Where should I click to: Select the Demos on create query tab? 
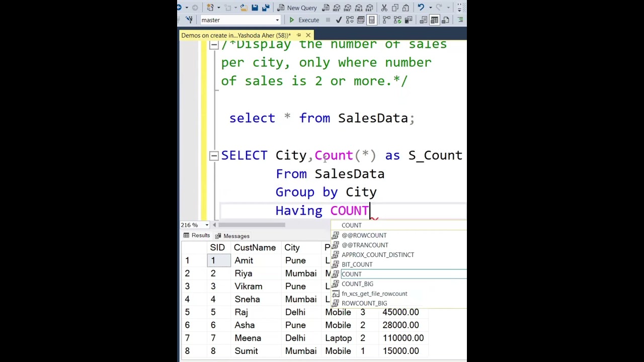236,35
